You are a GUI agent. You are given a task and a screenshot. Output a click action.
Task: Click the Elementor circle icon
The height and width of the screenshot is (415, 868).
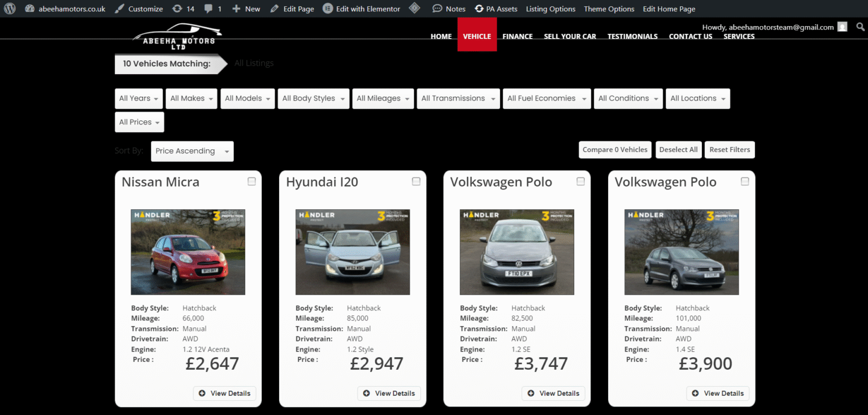327,8
